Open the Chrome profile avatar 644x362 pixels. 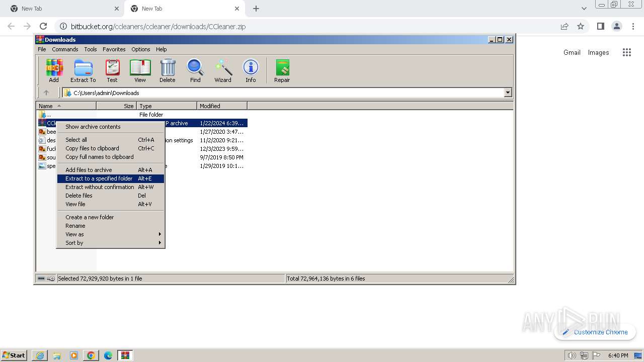pyautogui.click(x=617, y=26)
